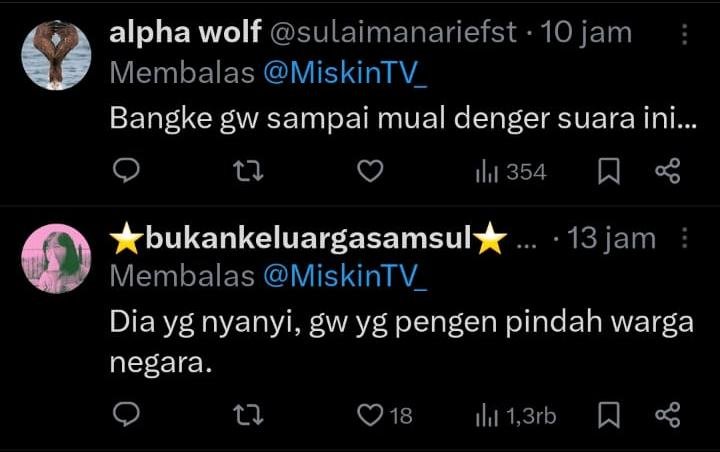720x452 pixels.
Task: View analytics showing 354 views
Action: point(511,172)
